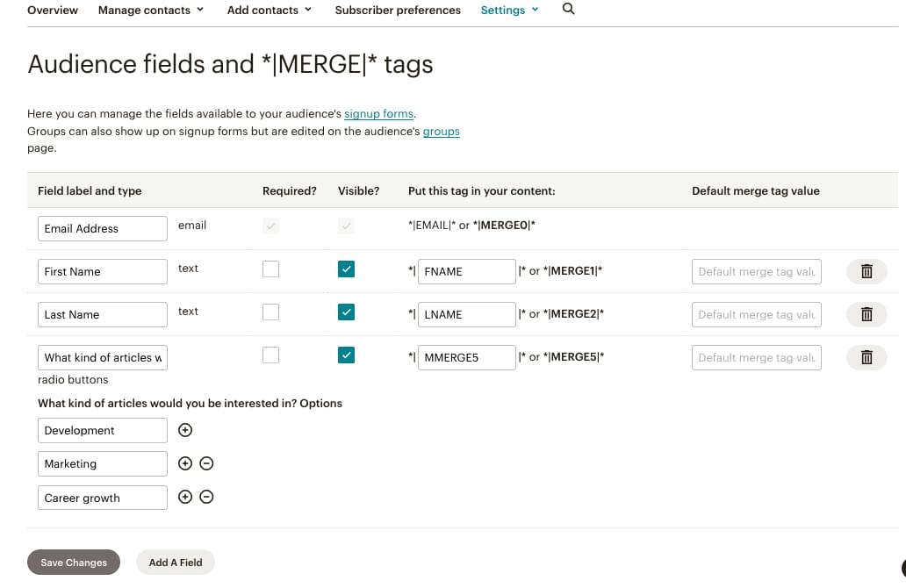Viewport: 906px width, 588px height.
Task: Click the Save Changes button
Action: (74, 563)
